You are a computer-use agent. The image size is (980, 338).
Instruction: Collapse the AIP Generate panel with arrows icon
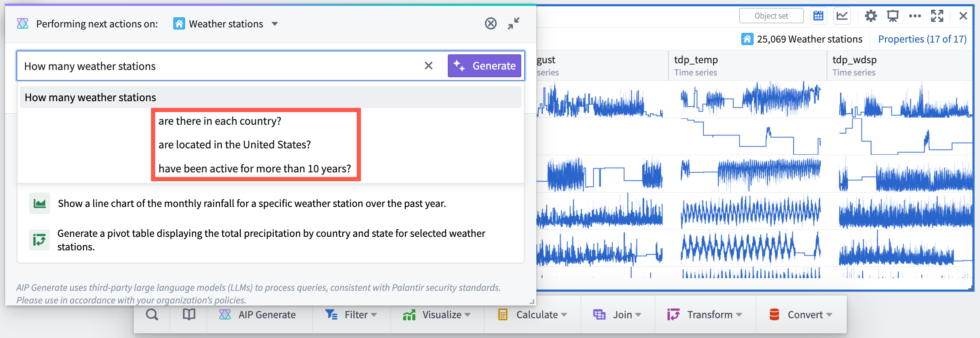coord(514,24)
